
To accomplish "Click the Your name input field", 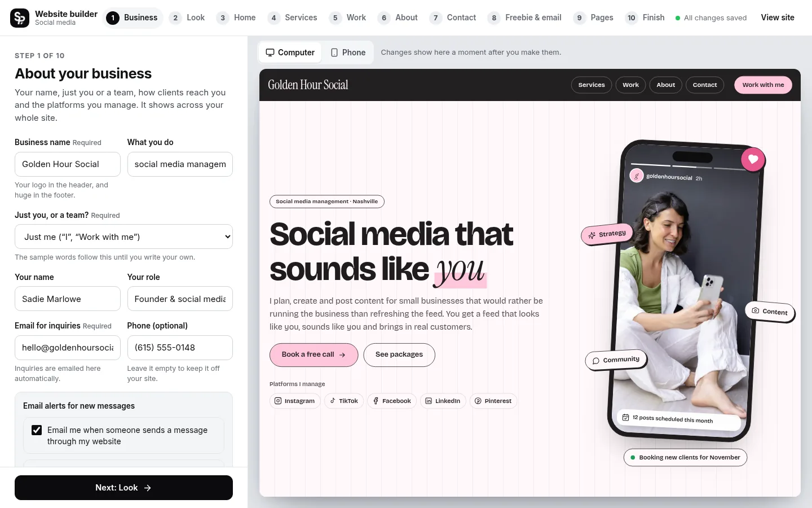I will coord(68,299).
